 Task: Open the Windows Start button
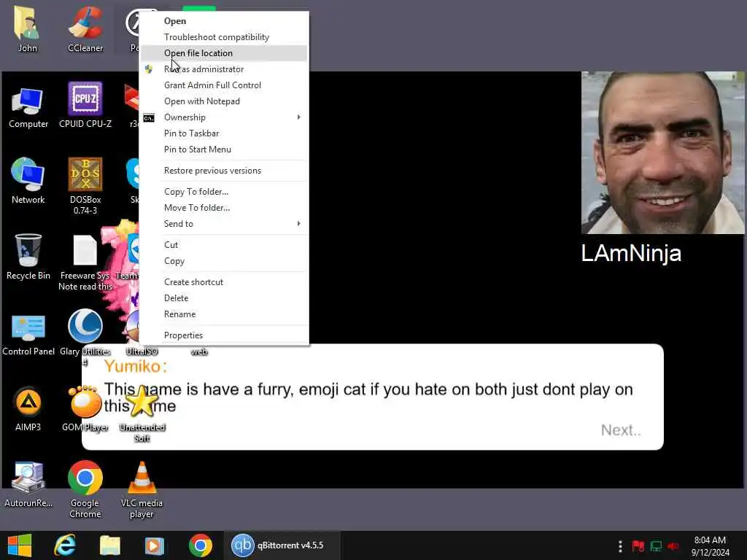pyautogui.click(x=20, y=545)
